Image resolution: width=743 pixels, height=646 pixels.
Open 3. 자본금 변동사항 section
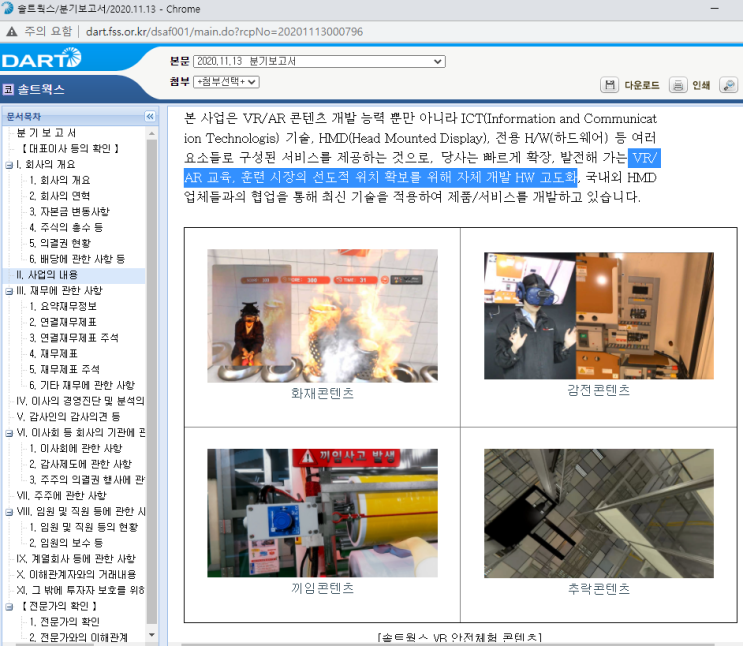pos(69,211)
